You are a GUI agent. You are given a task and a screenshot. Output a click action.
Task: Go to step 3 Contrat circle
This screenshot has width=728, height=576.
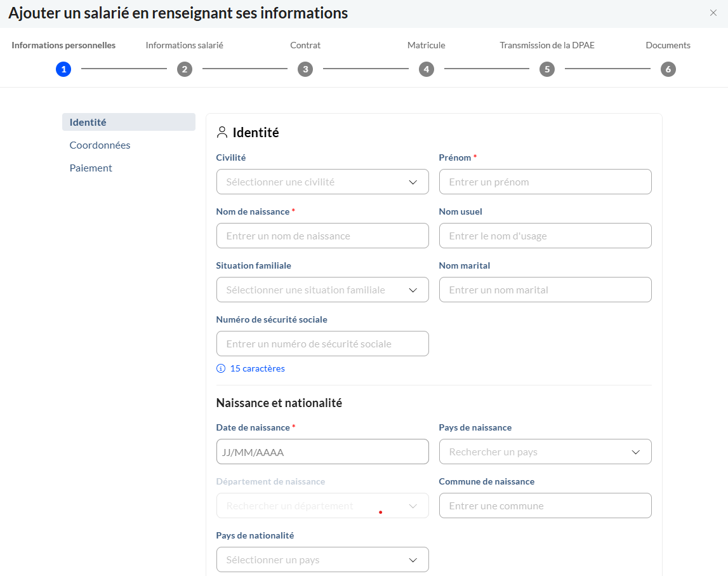(305, 69)
